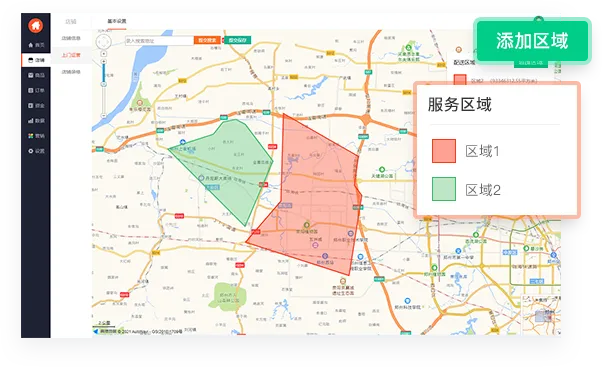The width and height of the screenshot is (602, 367).
Task: Open 营销 marketing in the sidebar
Action: click(x=36, y=136)
